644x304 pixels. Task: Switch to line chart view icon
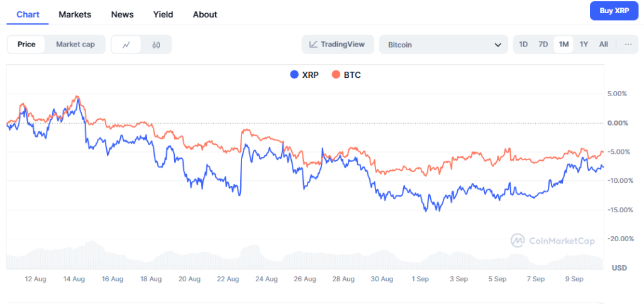pyautogui.click(x=126, y=45)
